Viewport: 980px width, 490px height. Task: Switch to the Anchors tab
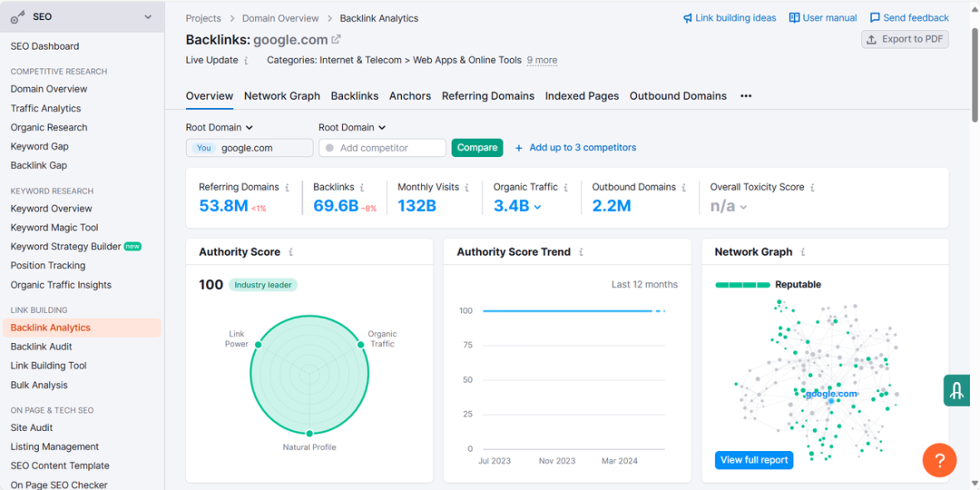point(410,96)
